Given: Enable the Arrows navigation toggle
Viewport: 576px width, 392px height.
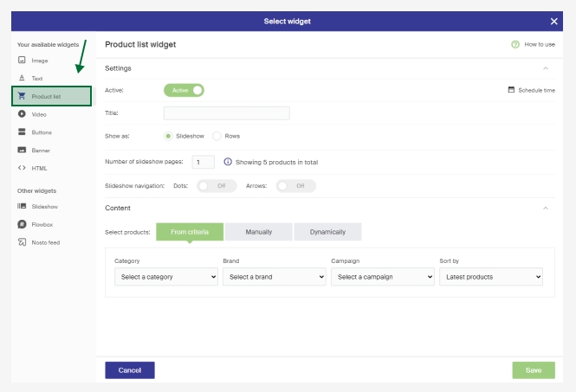Looking at the screenshot, I should (x=295, y=185).
